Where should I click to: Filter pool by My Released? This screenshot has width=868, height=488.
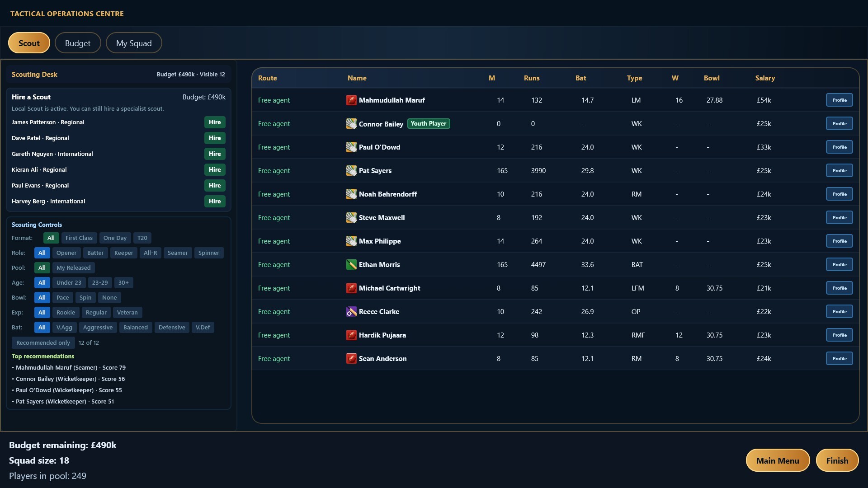click(x=74, y=268)
